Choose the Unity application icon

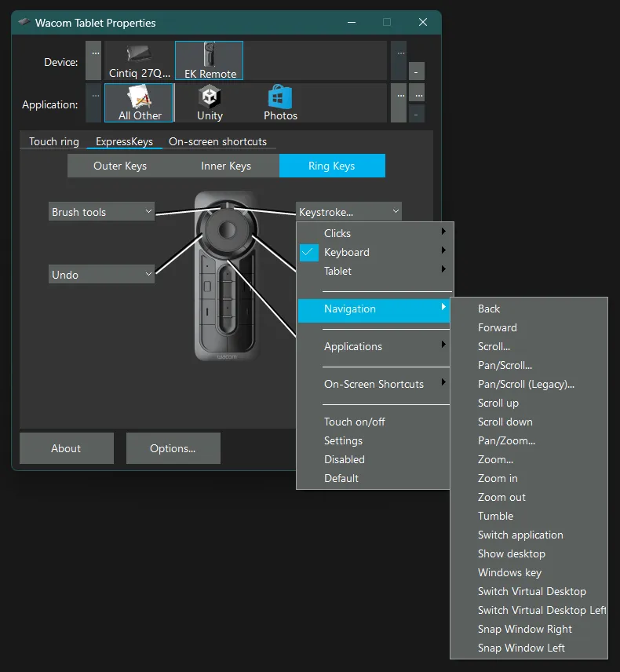click(x=210, y=103)
